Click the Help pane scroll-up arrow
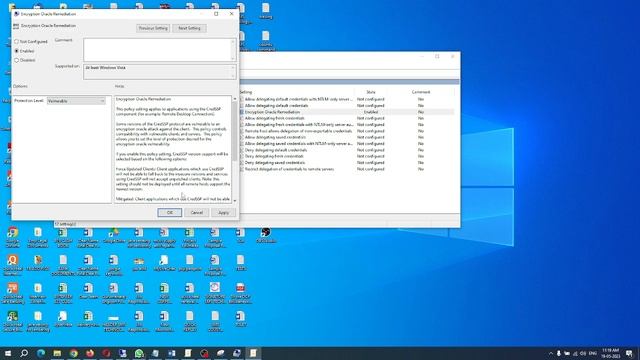Viewport: 640px width, 360px height. (235, 99)
